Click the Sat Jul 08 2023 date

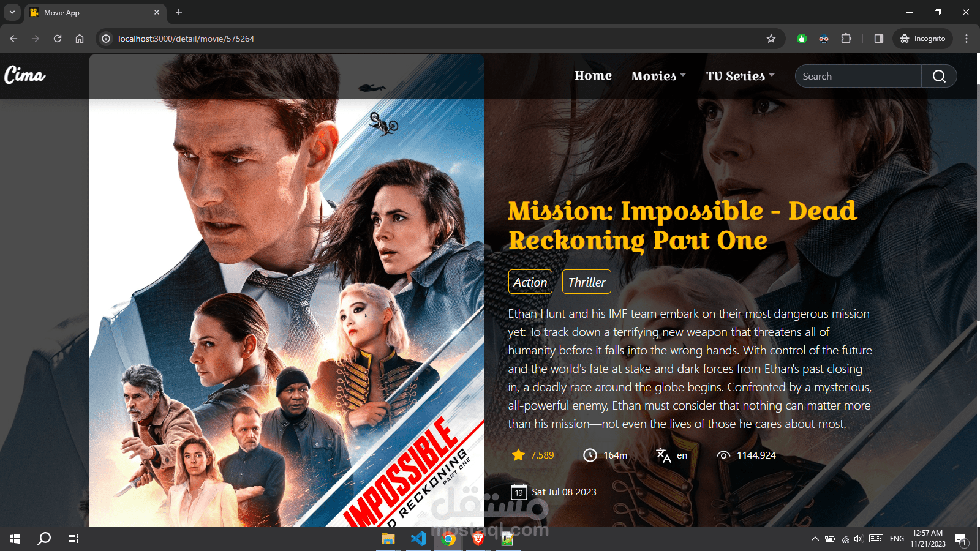[x=564, y=492]
